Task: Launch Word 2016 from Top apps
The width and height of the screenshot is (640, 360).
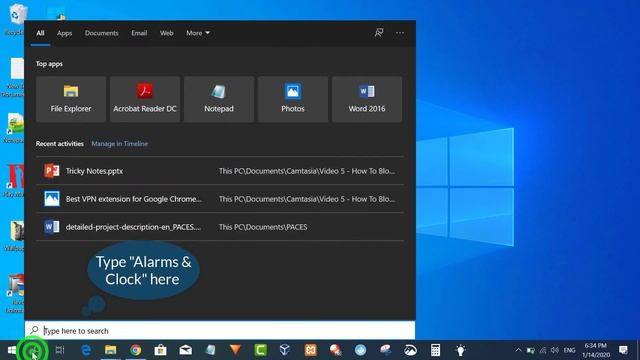Action: pyautogui.click(x=367, y=99)
